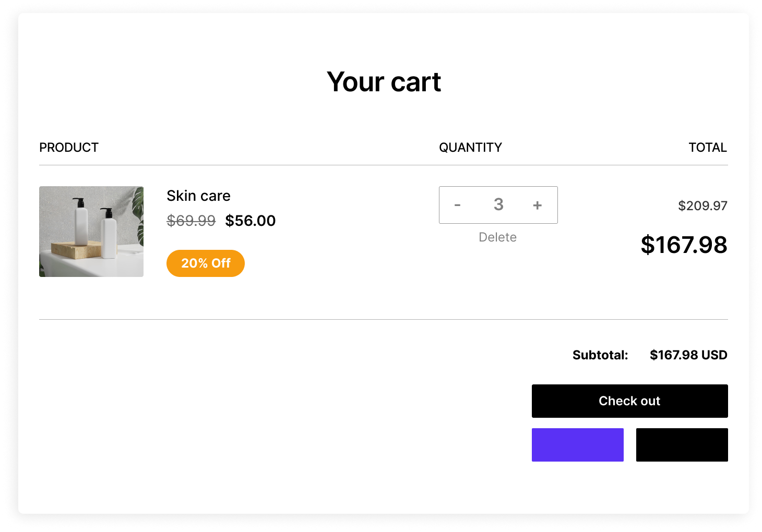Screen dimensions: 762x532
Task: Delete the Skin care item
Action: click(497, 237)
